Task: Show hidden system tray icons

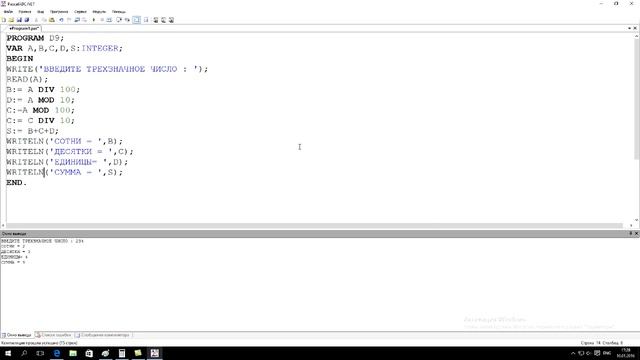Action: 573,353
